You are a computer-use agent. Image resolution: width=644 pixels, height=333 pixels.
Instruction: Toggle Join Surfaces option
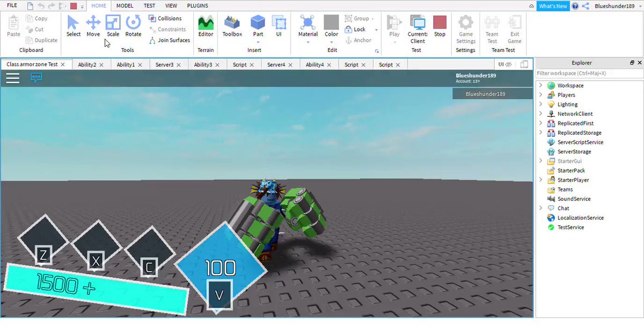click(170, 40)
